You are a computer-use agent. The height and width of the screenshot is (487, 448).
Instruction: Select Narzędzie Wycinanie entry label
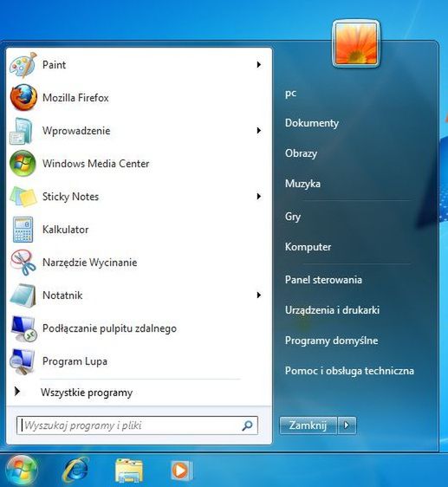(x=90, y=263)
